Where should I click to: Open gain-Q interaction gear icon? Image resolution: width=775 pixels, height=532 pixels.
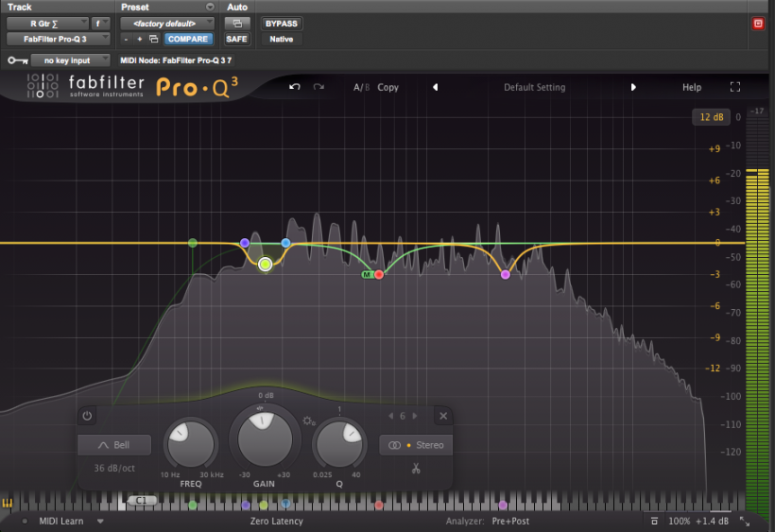pyautogui.click(x=309, y=420)
